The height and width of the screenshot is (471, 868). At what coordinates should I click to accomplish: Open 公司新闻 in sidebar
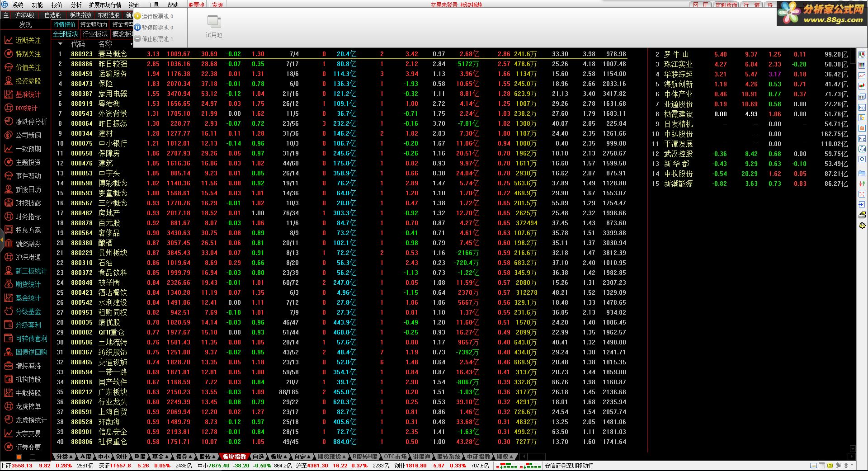pos(23,135)
